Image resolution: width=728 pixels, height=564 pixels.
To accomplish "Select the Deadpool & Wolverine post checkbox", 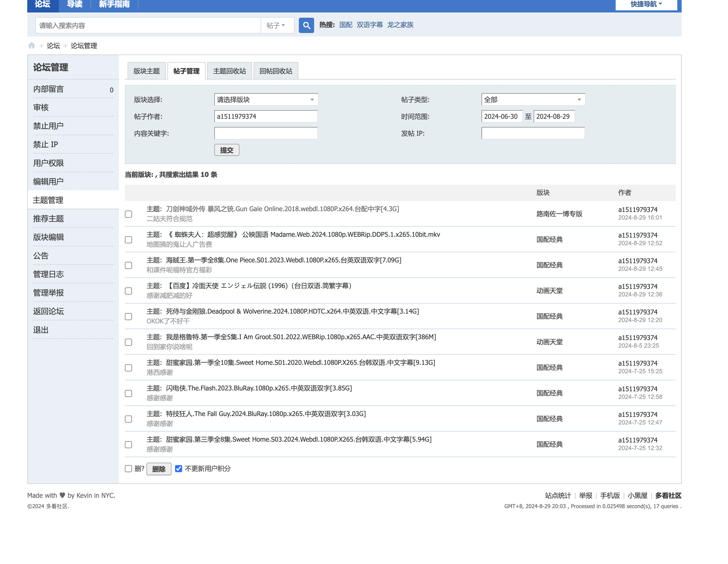I will tap(128, 317).
